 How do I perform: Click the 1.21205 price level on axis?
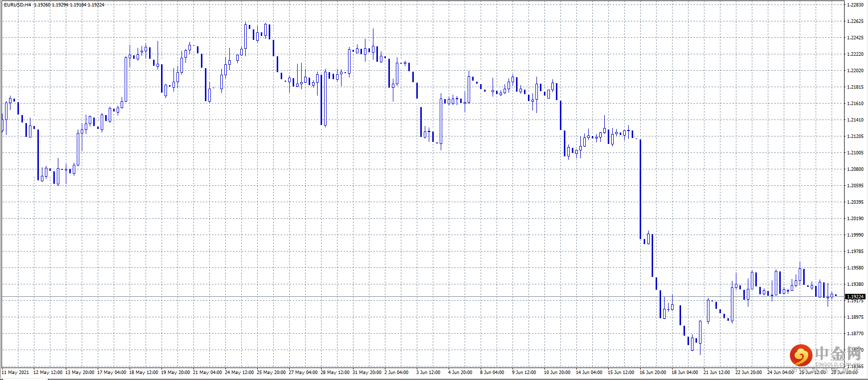point(856,136)
